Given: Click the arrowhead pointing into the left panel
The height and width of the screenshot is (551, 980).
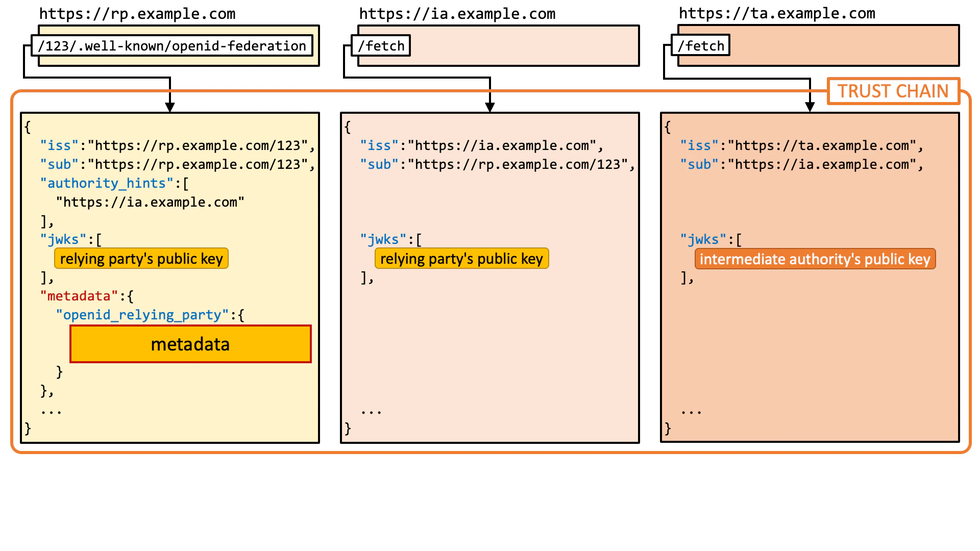Looking at the screenshot, I should click(x=170, y=107).
